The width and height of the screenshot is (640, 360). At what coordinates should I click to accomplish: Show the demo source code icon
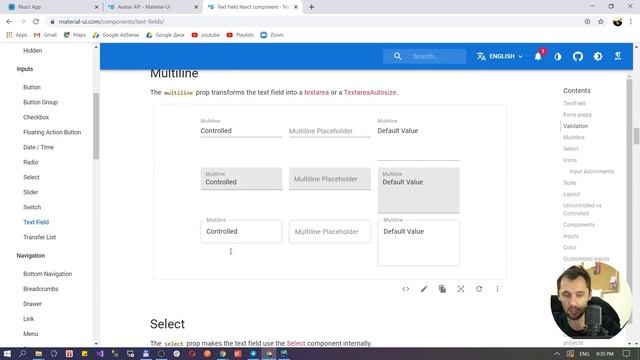tap(406, 289)
